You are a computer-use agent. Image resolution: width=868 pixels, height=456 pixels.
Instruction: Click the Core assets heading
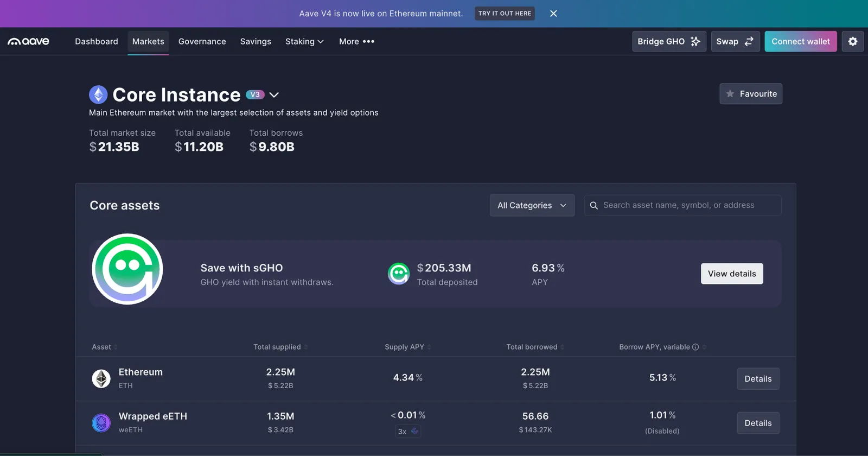coord(125,205)
